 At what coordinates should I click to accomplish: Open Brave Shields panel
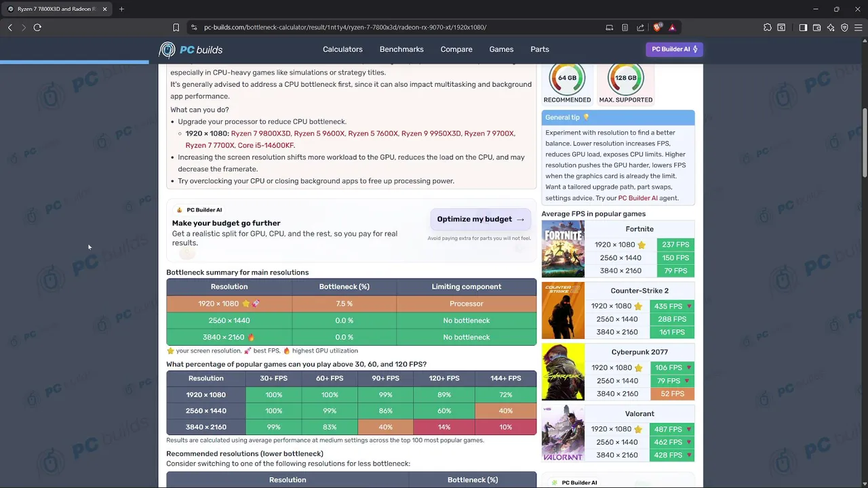(x=658, y=27)
